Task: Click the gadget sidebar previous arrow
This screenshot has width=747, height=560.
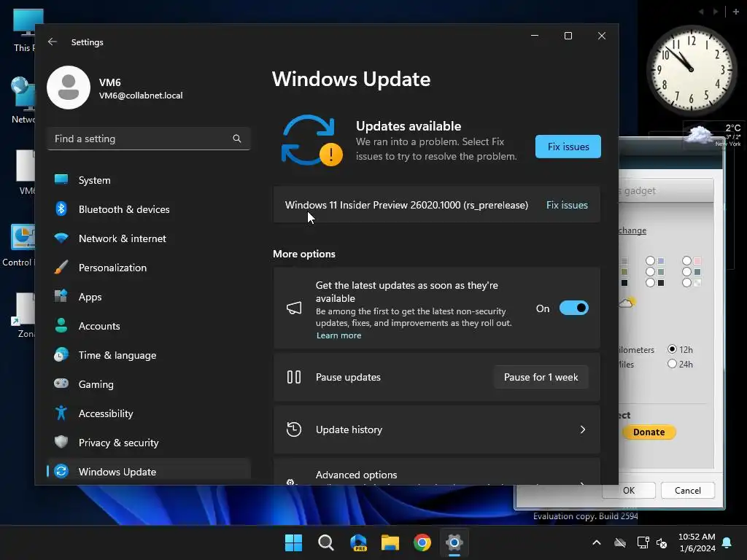Action: pos(701,12)
